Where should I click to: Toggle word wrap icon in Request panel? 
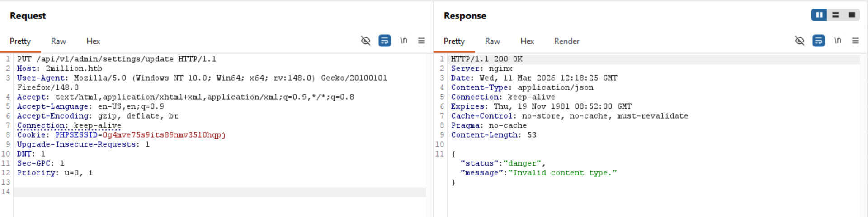click(x=385, y=41)
